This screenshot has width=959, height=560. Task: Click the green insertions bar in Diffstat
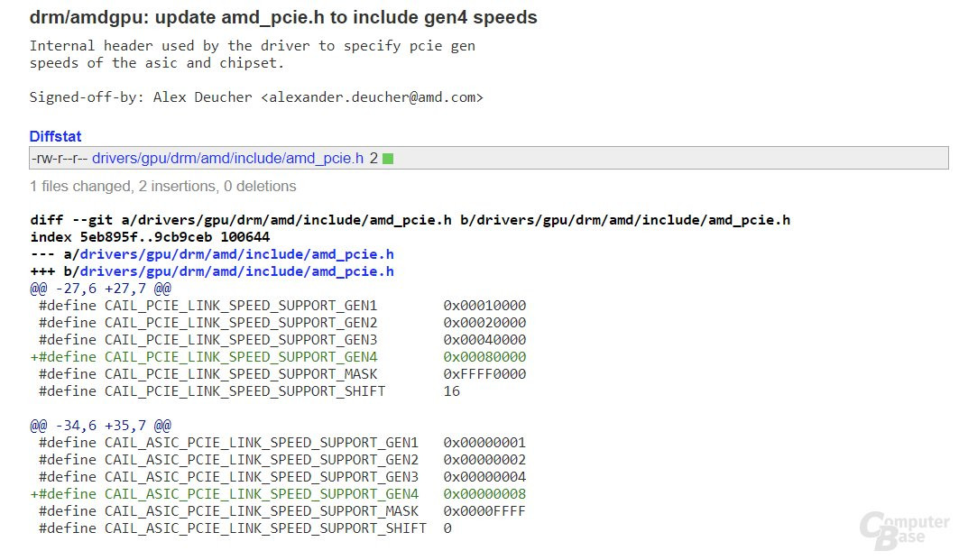(x=388, y=159)
